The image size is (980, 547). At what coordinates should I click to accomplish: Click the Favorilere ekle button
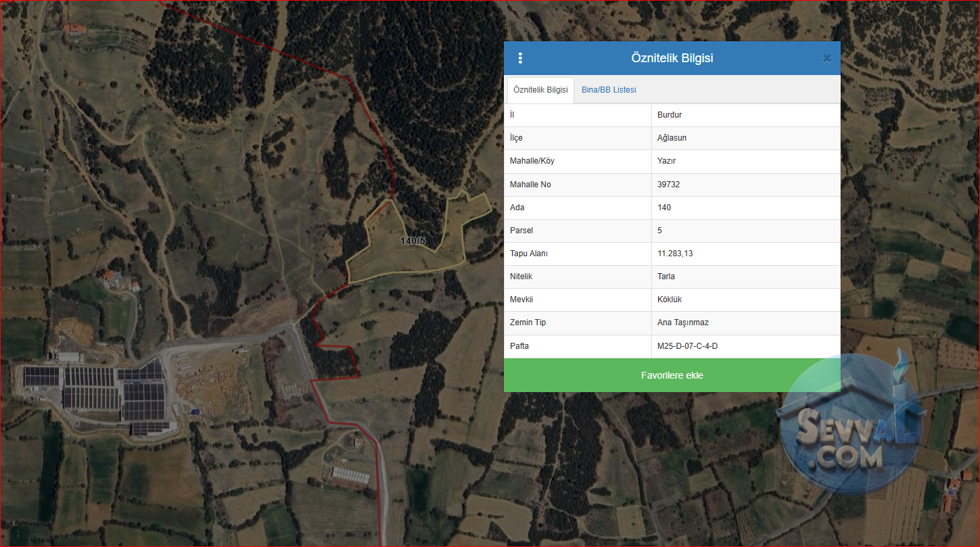672,375
